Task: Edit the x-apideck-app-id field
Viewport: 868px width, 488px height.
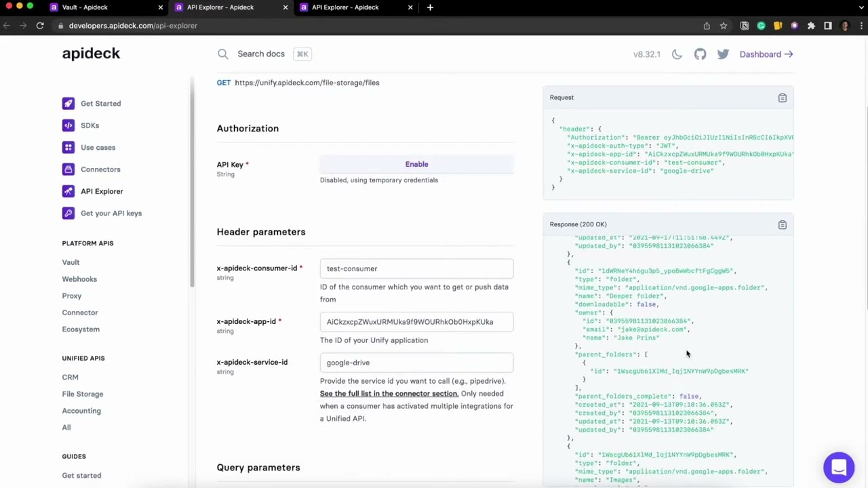Action: pyautogui.click(x=416, y=322)
